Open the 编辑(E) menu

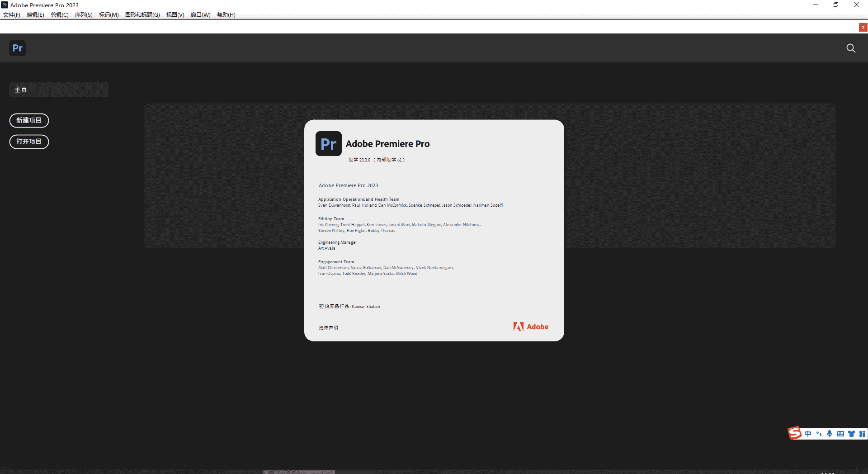click(35, 15)
